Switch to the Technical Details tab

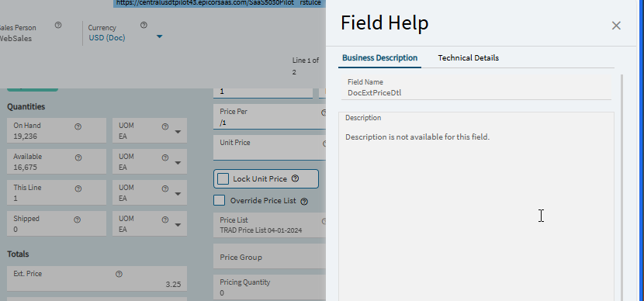pos(468,58)
